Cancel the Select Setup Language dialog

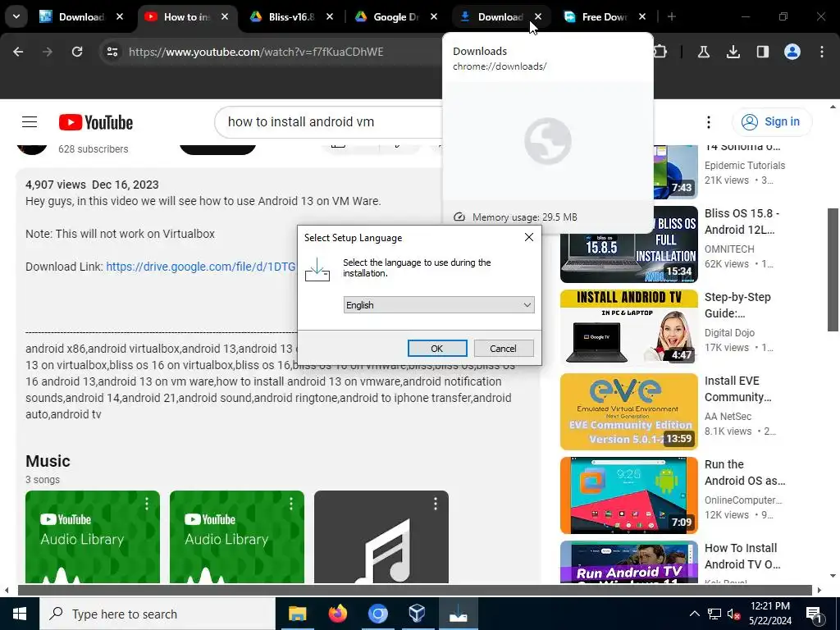pyautogui.click(x=503, y=348)
